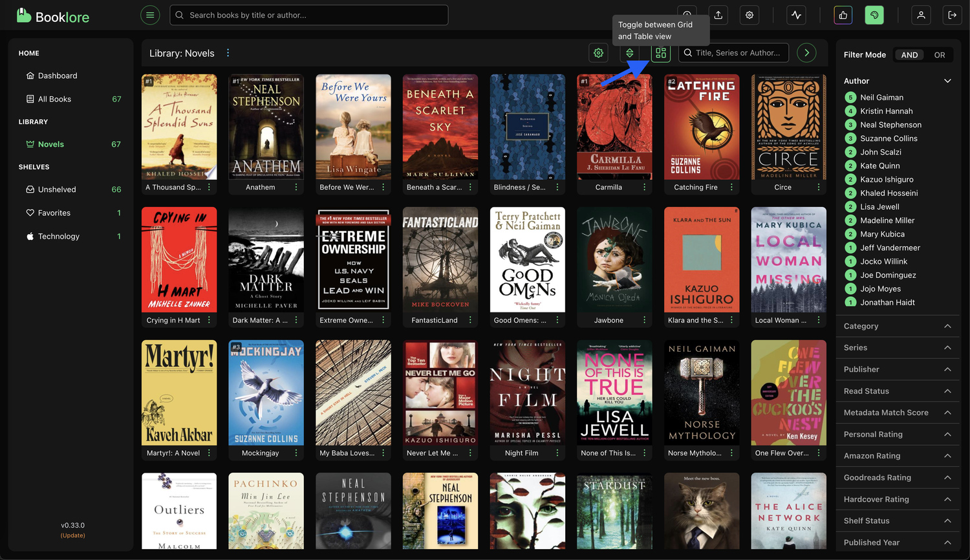The height and width of the screenshot is (560, 970).
Task: Click the thumbs-up sponsor icon
Action: (x=842, y=14)
